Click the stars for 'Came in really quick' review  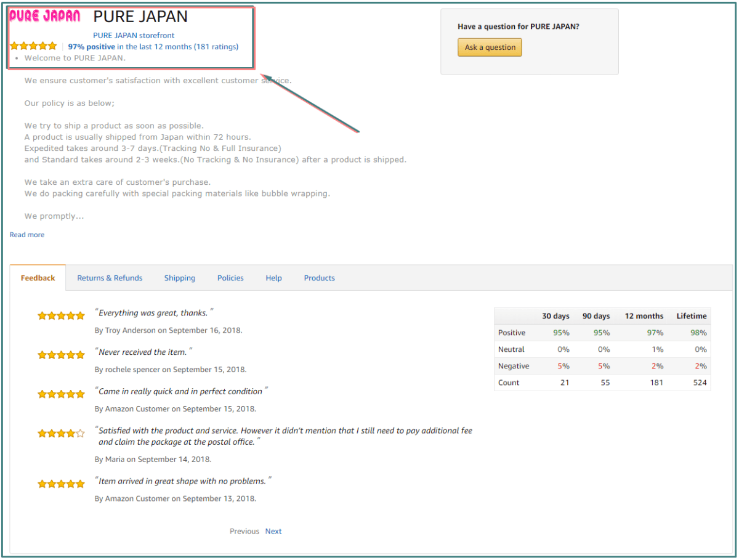[x=61, y=394]
